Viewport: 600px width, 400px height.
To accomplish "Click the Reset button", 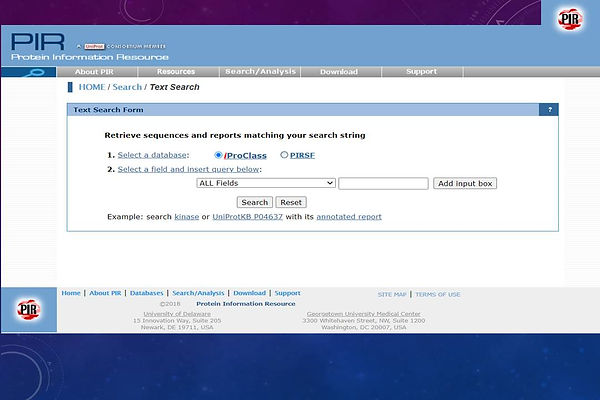I will [291, 202].
